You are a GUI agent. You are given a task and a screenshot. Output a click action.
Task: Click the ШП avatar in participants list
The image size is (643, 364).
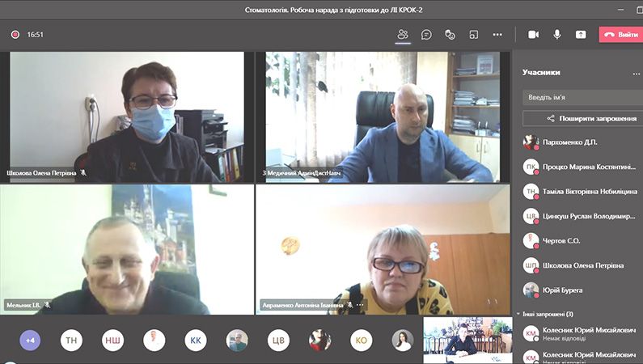pyautogui.click(x=531, y=265)
